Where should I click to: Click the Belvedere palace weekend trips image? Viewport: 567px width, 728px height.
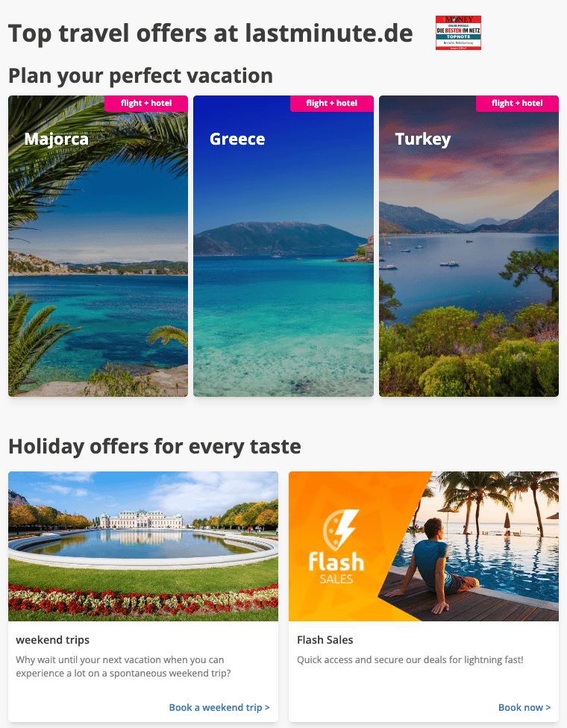pyautogui.click(x=143, y=546)
